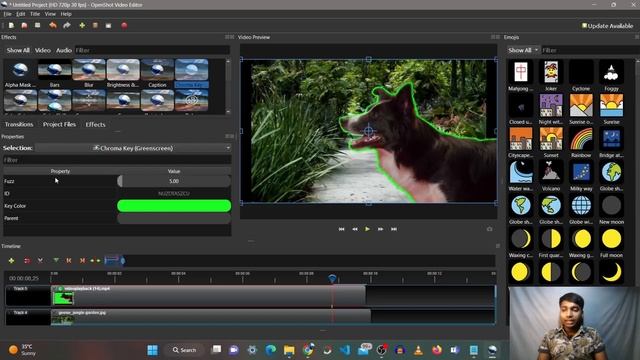Click the Fast Forward playback button
Screen dimensions: 640x360
(x=380, y=229)
